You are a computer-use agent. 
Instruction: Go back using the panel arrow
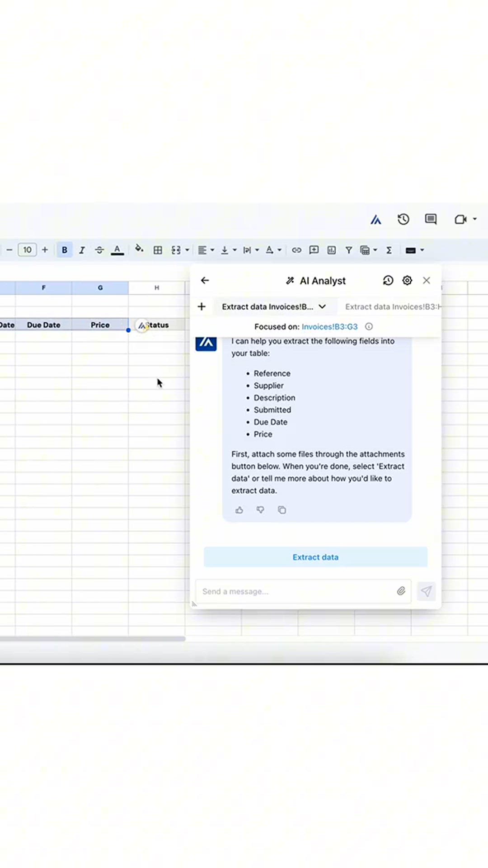pyautogui.click(x=205, y=280)
